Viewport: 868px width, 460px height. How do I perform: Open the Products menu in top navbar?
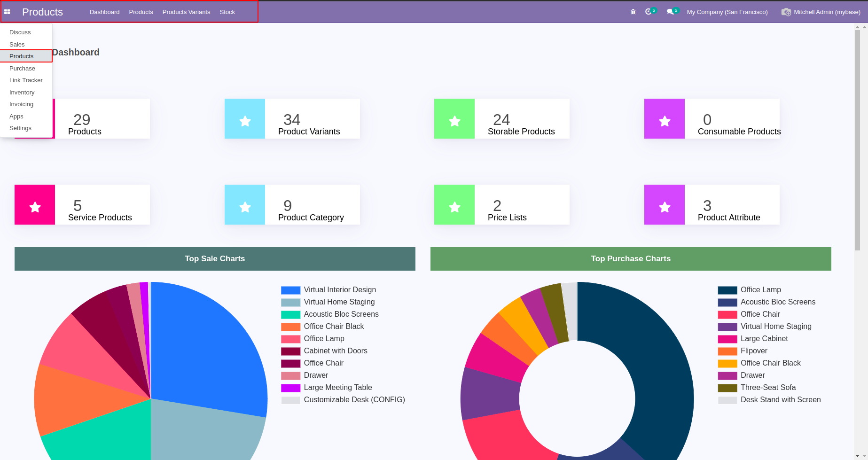pos(141,12)
